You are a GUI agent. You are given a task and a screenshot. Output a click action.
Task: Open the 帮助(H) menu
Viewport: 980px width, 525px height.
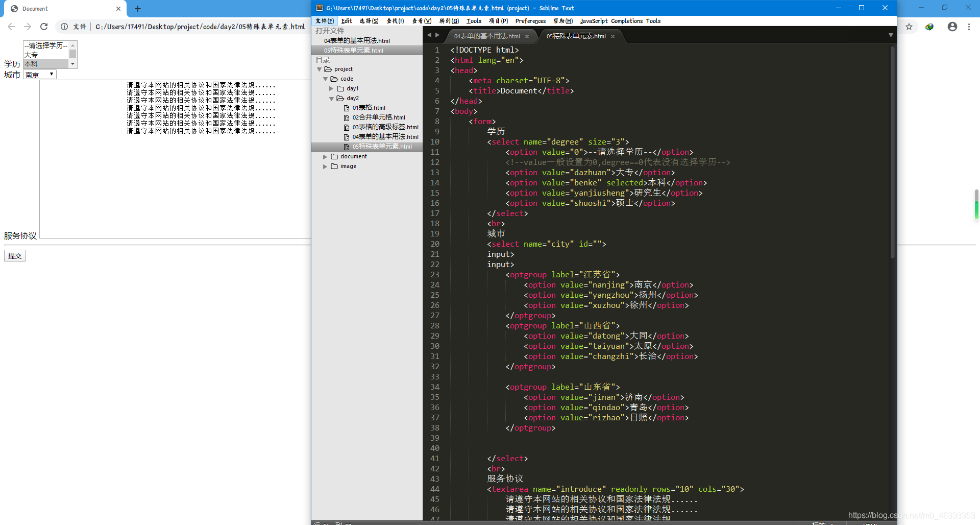563,21
